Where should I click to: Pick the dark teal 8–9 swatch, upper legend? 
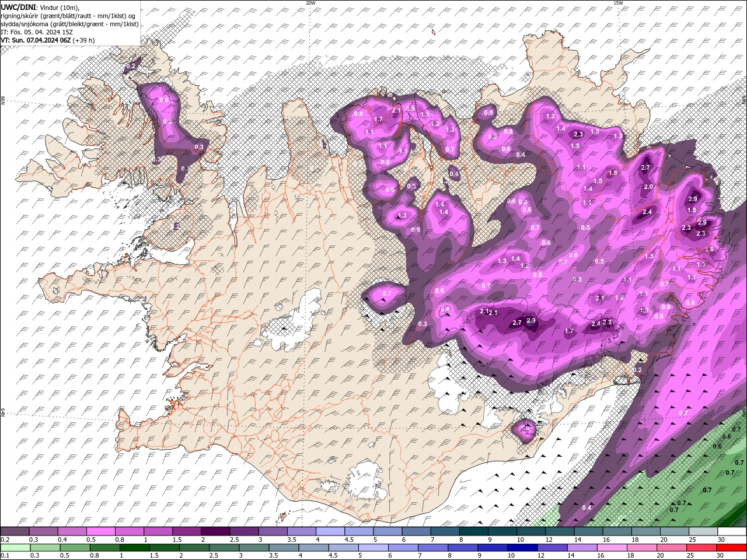point(473,531)
